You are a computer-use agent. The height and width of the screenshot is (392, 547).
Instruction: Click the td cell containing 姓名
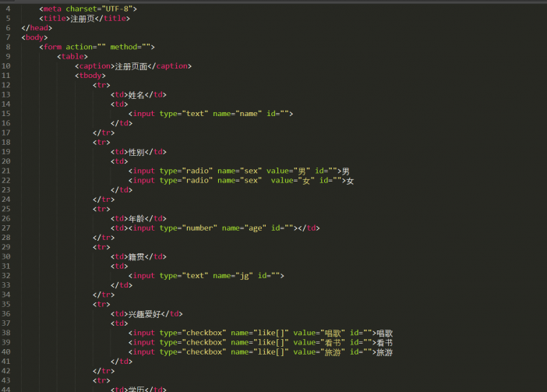[x=139, y=94]
